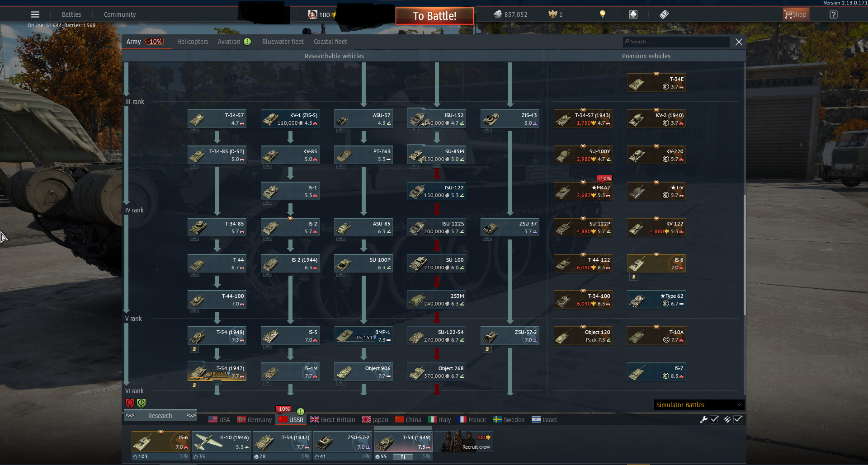This screenshot has height=465, width=868.
Task: Click the vehicle search field
Action: pos(676,42)
